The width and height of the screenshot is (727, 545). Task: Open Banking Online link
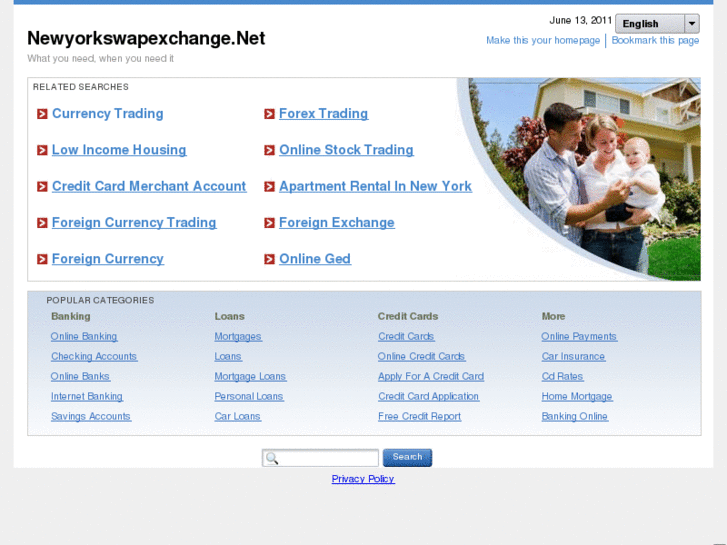[x=575, y=417]
